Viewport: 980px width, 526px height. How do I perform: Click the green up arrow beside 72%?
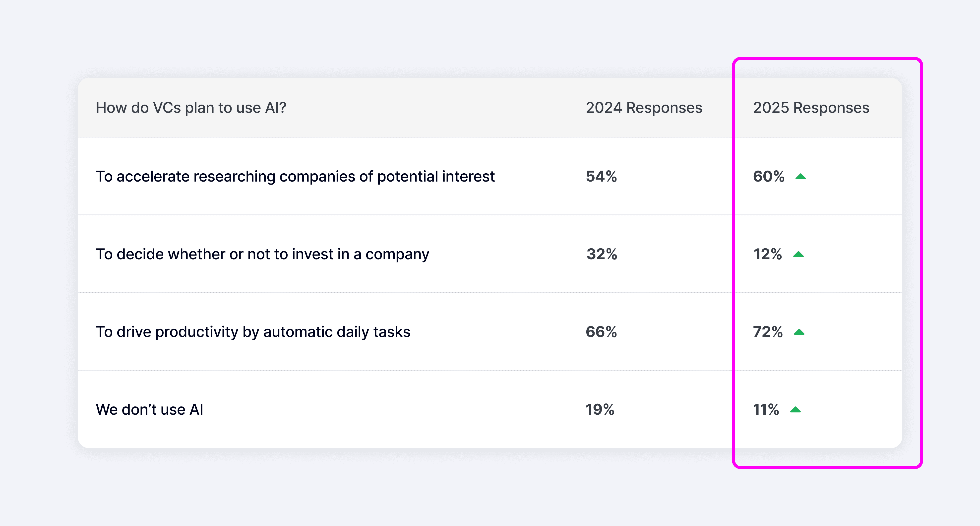click(x=799, y=332)
